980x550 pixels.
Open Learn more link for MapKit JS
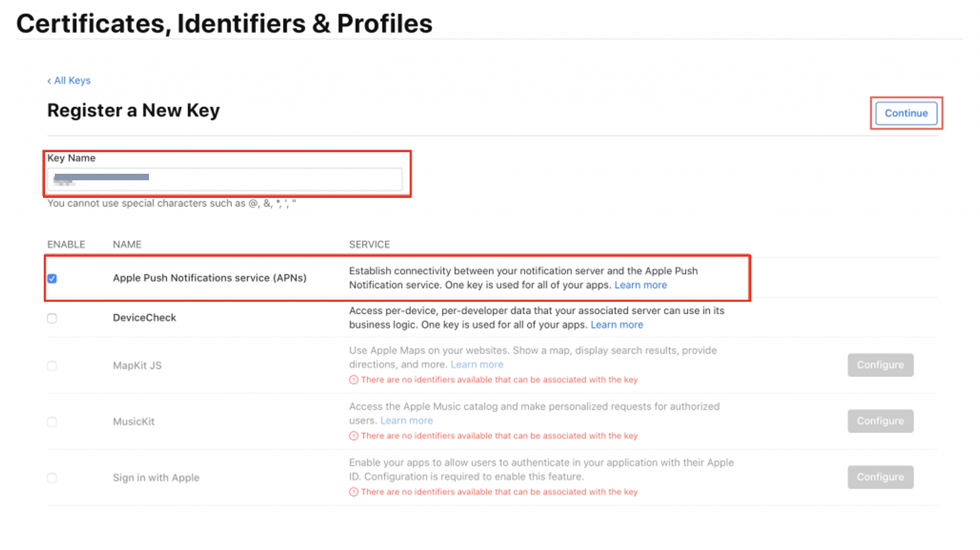tap(476, 365)
